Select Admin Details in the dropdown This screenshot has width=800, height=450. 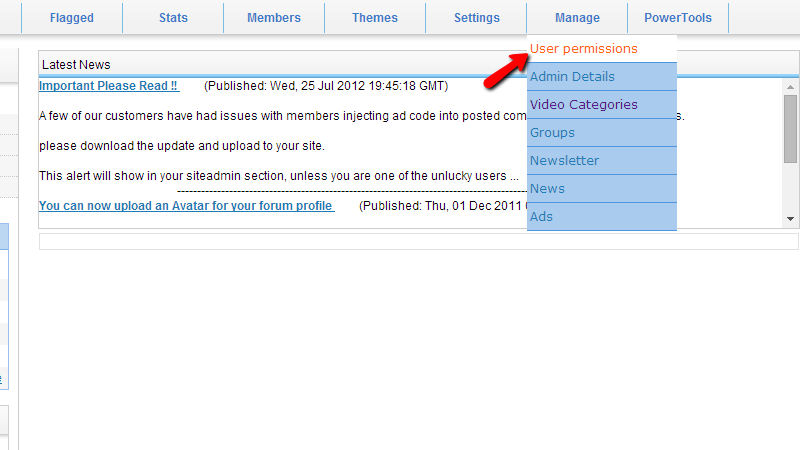point(572,77)
